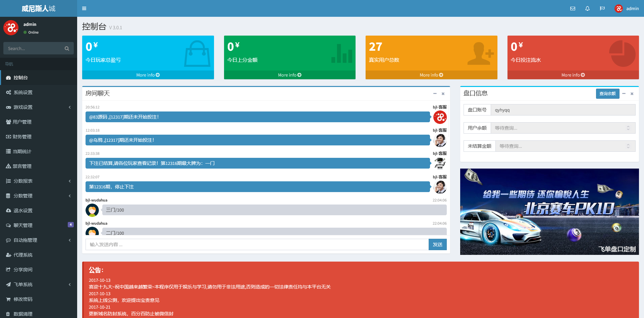Viewport: 644px width, 318px height.
Task: Open 控制台 dashboard in sidebar
Action: [39, 78]
